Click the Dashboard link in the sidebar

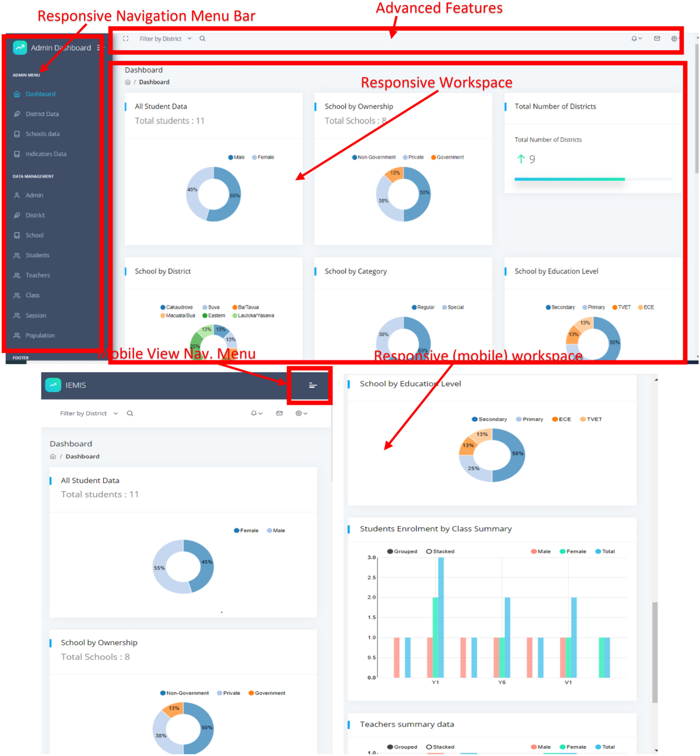pos(40,94)
